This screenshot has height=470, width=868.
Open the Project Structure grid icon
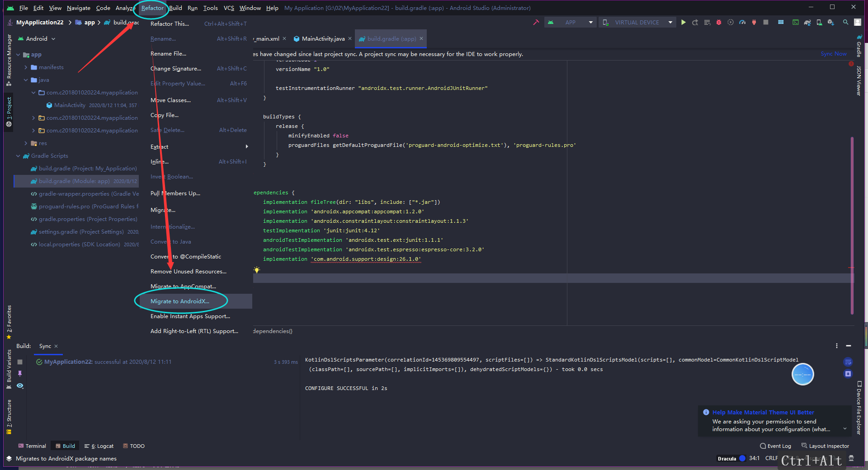(x=781, y=22)
